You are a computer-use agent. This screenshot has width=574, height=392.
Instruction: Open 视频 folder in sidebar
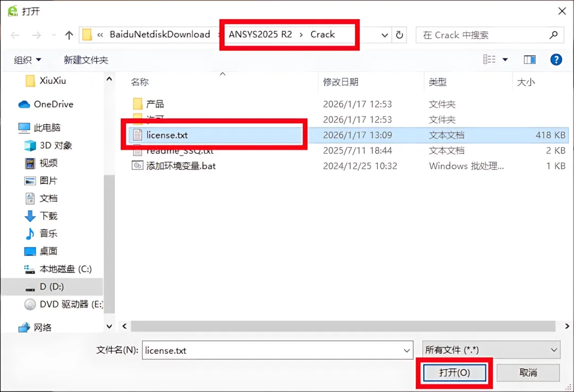point(41,163)
